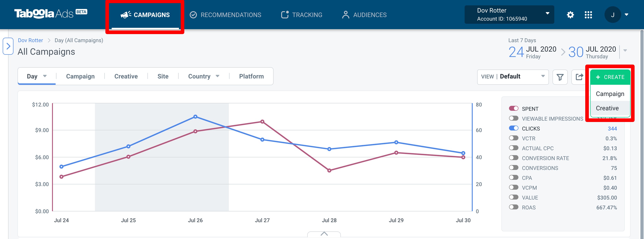The image size is (644, 239).
Task: Switch to the Recommendations tab
Action: [225, 15]
